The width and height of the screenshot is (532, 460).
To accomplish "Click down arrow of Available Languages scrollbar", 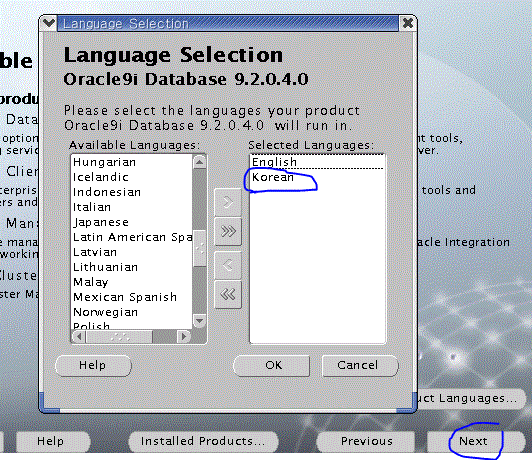I will point(200,321).
